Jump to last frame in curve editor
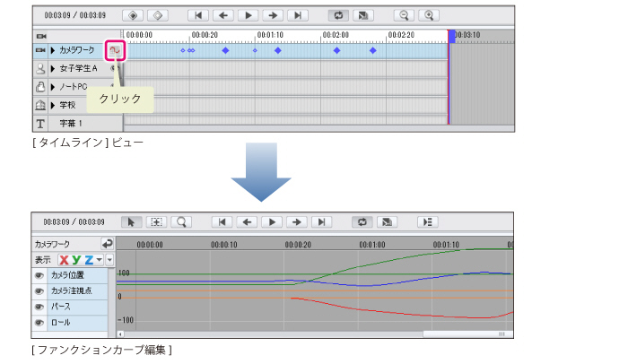The width and height of the screenshot is (628, 364). point(321,222)
